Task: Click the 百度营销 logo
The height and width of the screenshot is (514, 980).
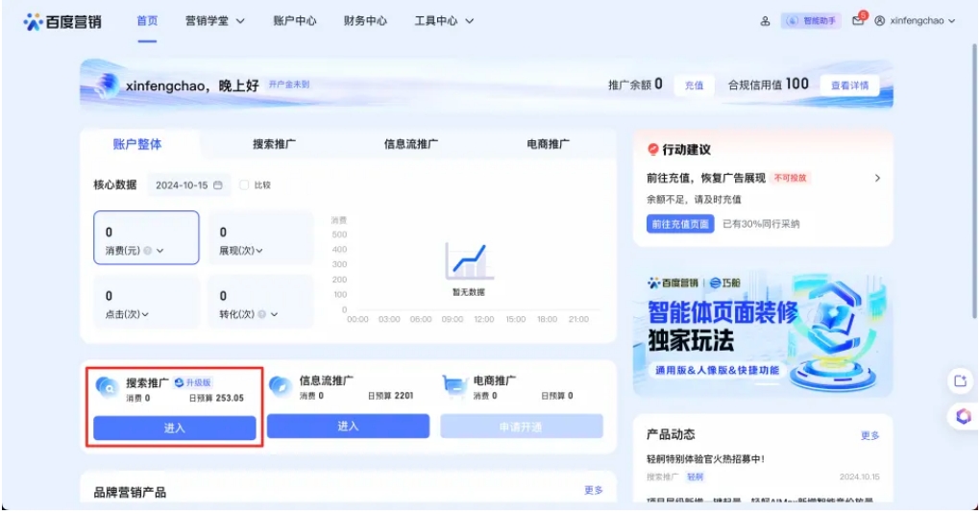Action: 61,21
